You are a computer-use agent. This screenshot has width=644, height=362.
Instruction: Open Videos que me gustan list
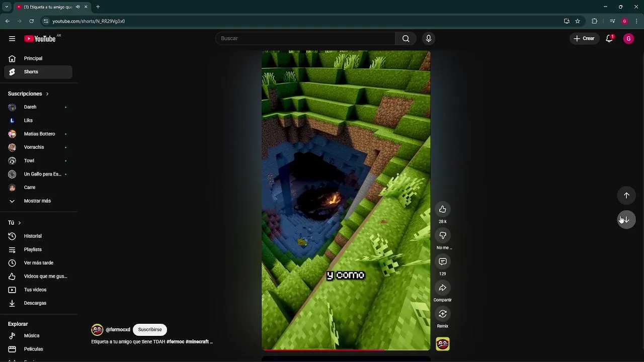(38, 277)
